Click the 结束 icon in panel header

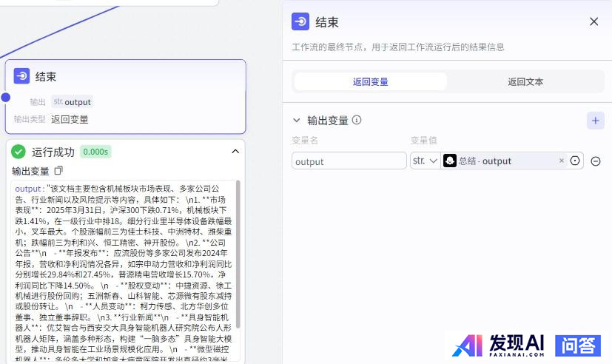pos(300,21)
